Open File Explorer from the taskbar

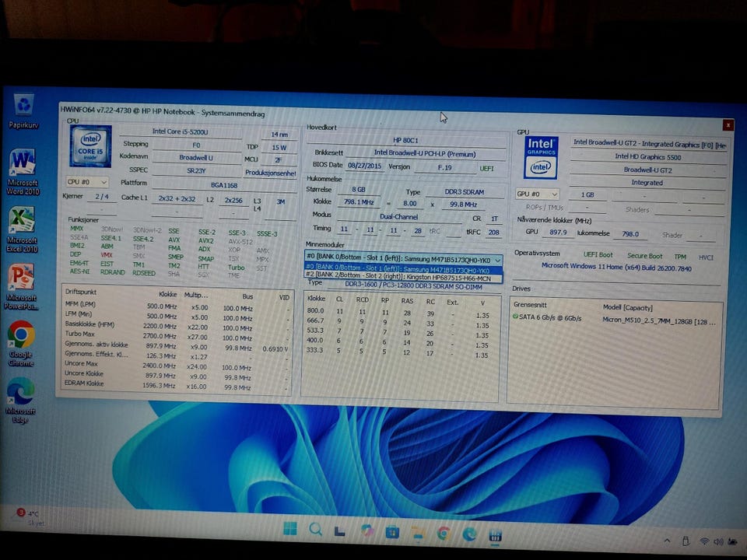coord(418,533)
